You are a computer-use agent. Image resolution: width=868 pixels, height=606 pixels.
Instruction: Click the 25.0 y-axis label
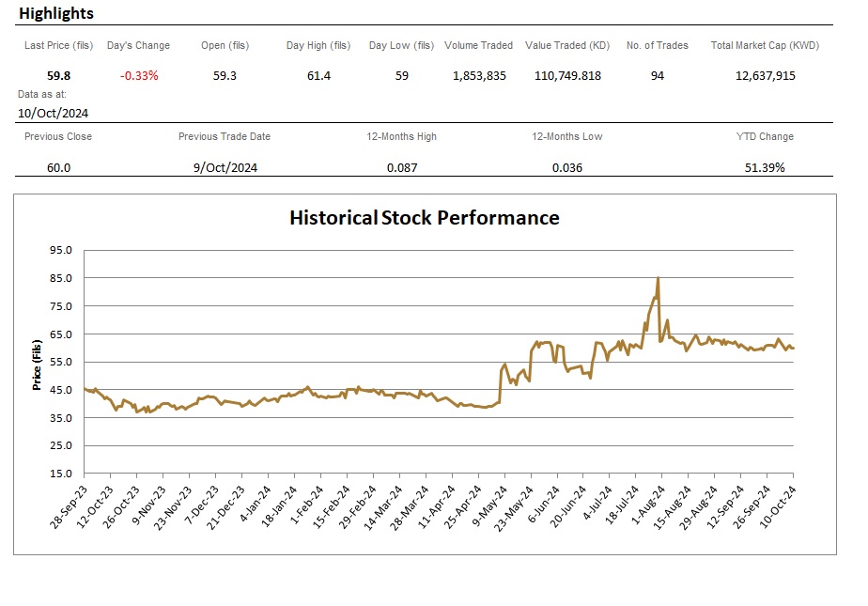[x=61, y=445]
